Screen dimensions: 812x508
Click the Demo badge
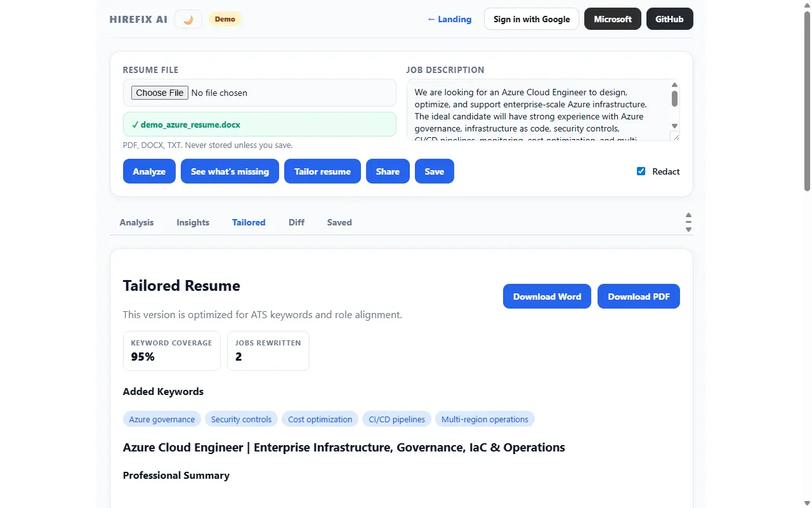(225, 19)
